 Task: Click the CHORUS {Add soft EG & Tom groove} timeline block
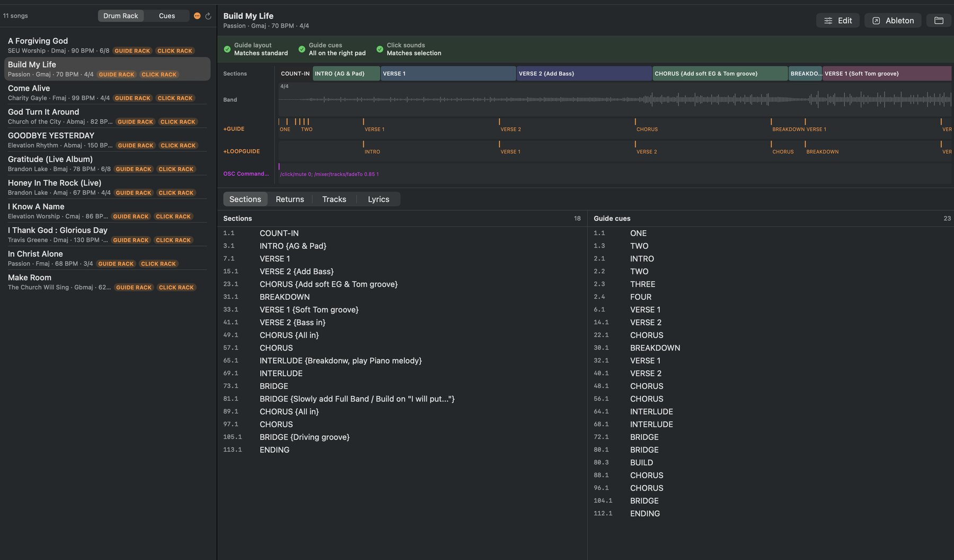[720, 74]
